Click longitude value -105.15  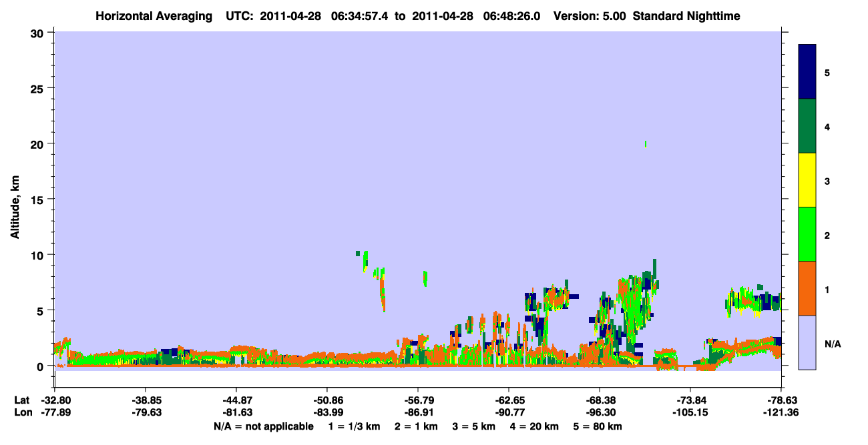[690, 412]
